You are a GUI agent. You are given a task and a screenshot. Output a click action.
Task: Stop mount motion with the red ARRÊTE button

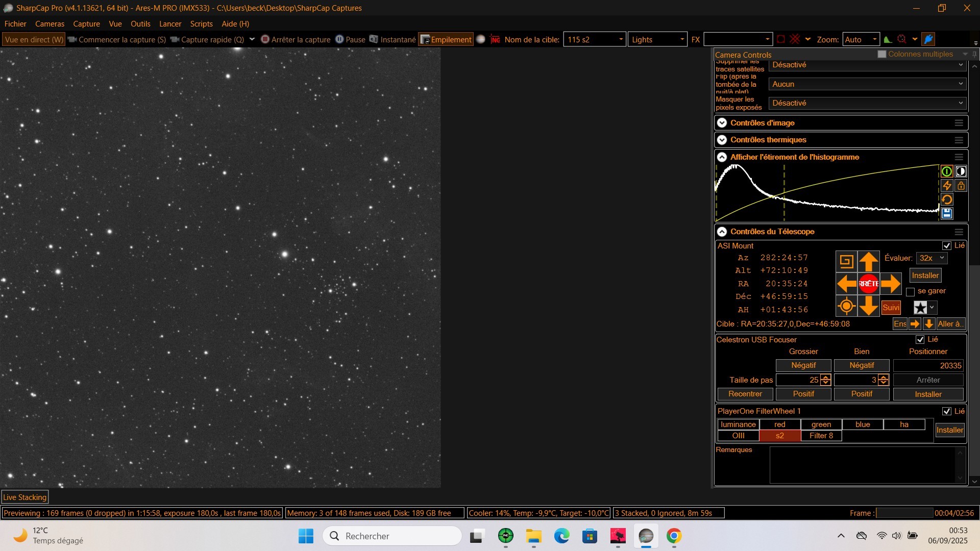[868, 284]
